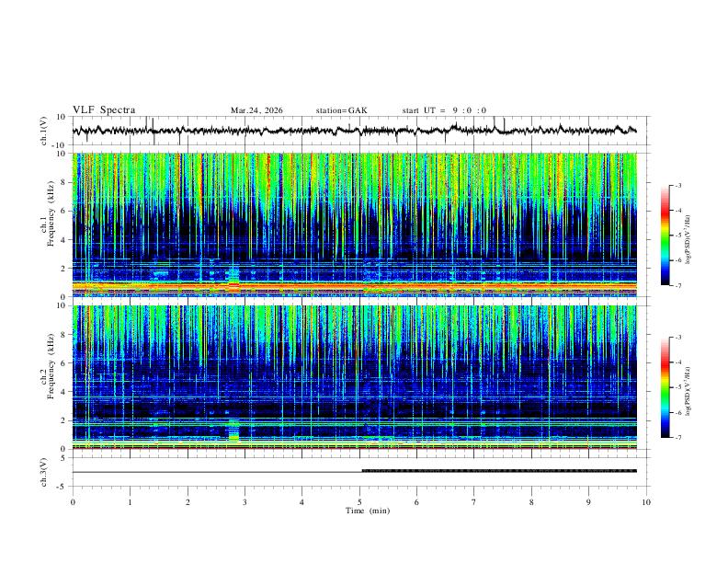Select the "start UT = 9 :0 :0" text
Viewport: 728px width, 563px height.
click(x=444, y=110)
